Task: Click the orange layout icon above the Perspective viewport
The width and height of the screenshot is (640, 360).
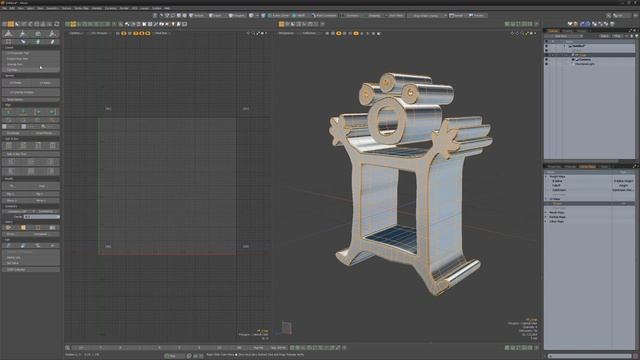Action: pos(282,24)
